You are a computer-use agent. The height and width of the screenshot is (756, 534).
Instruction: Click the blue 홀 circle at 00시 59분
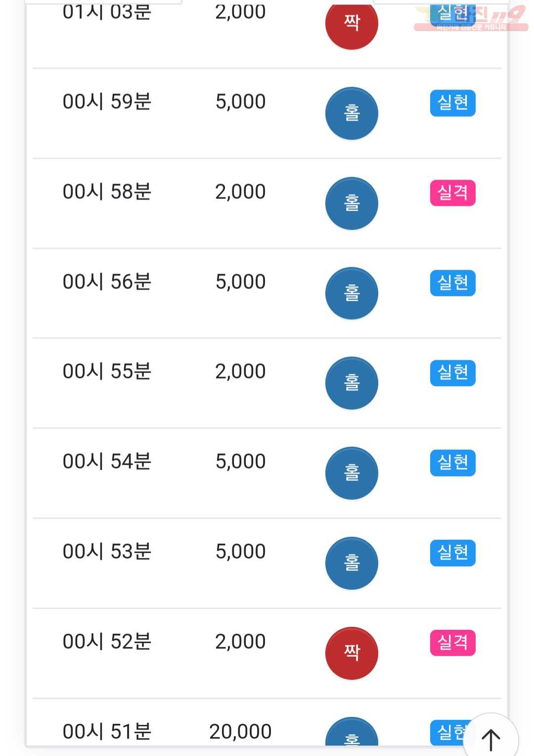[x=352, y=113]
